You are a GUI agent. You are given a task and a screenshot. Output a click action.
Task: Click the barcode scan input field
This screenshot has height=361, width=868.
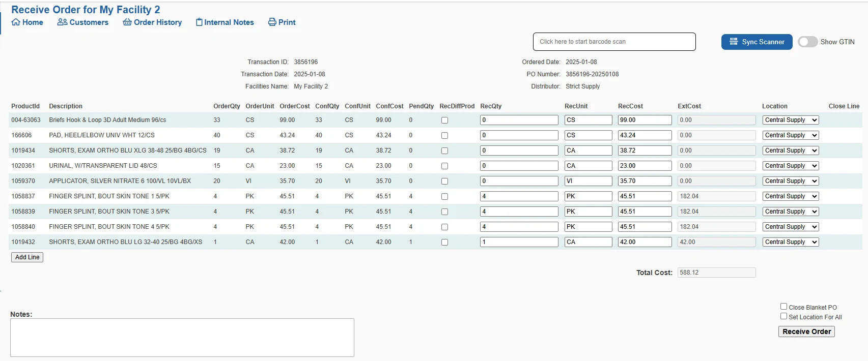coord(614,42)
